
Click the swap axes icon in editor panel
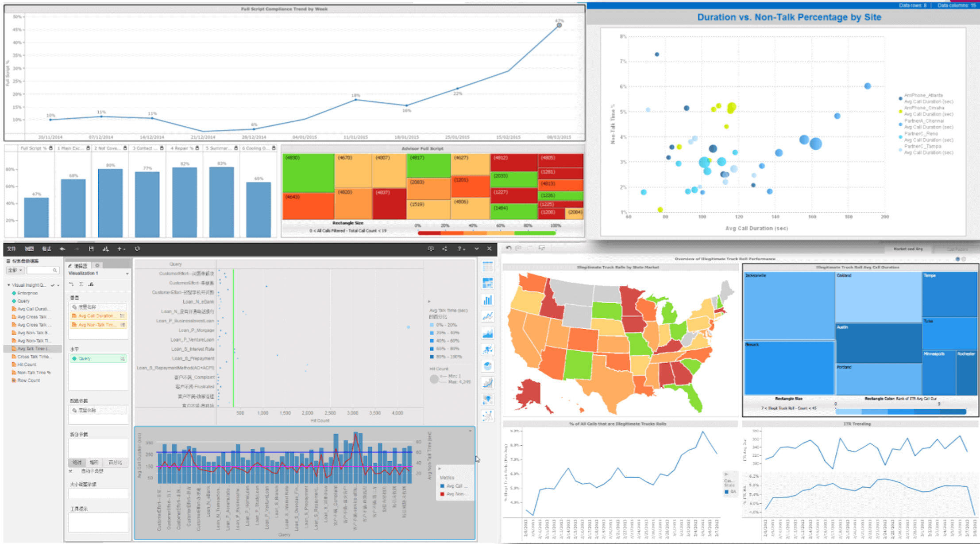coord(72,284)
